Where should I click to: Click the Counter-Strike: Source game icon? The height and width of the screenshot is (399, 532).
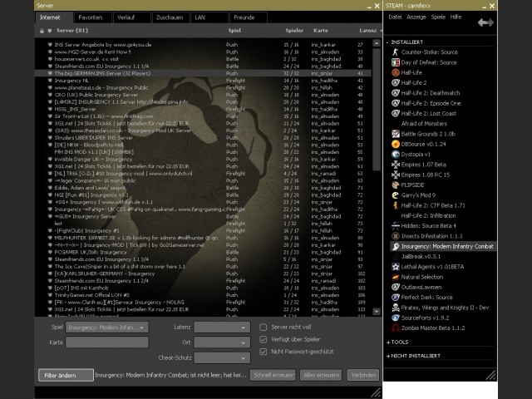pos(396,52)
